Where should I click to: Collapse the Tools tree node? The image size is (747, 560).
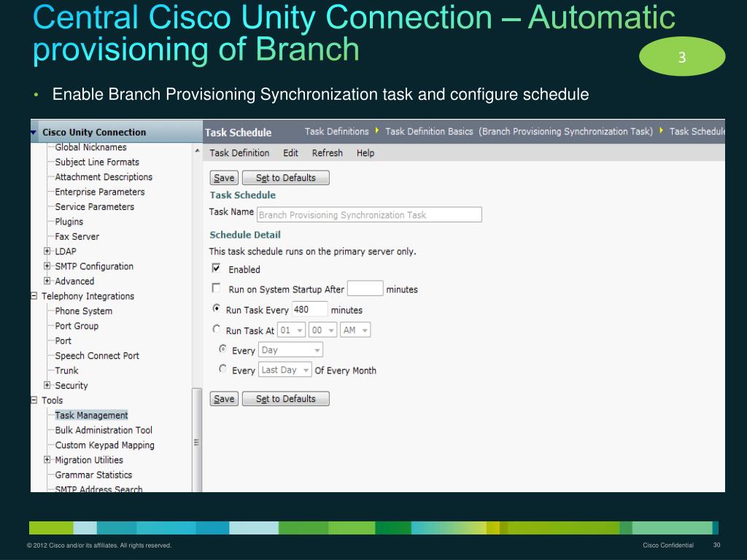34,400
